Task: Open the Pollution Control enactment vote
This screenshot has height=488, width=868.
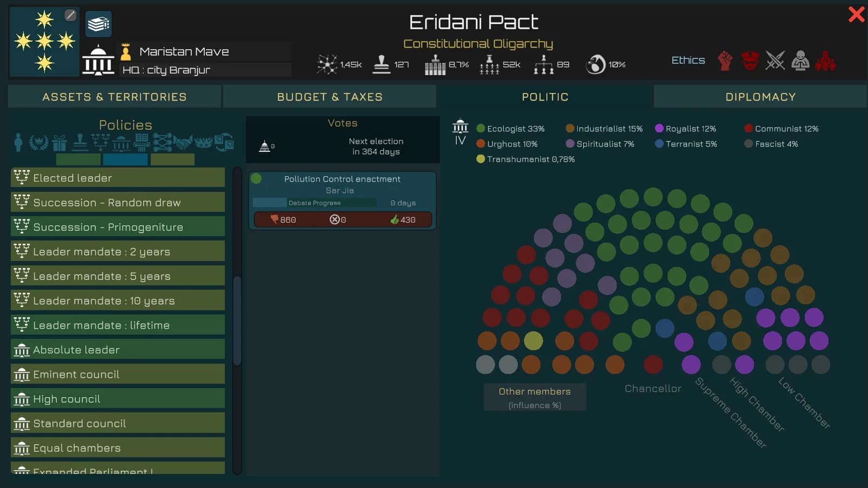Action: tap(343, 200)
